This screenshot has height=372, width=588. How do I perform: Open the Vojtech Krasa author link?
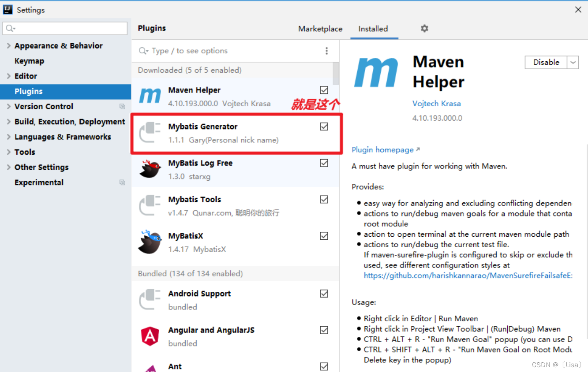coord(437,104)
